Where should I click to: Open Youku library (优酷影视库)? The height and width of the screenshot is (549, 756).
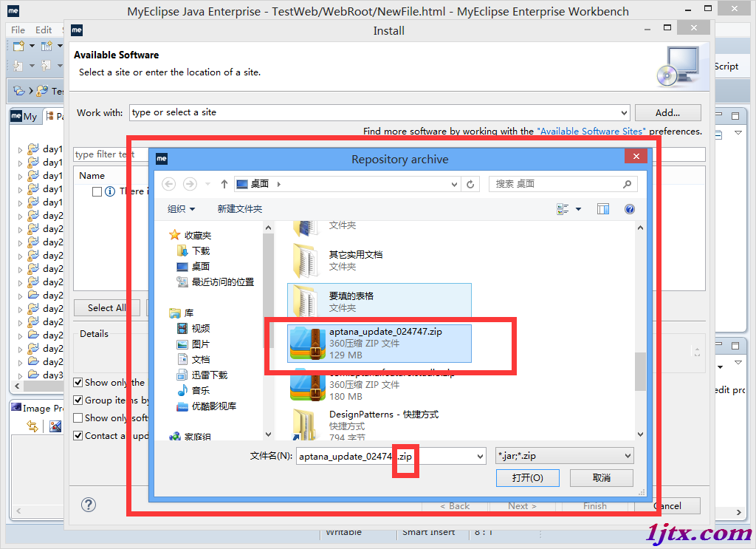207,406
